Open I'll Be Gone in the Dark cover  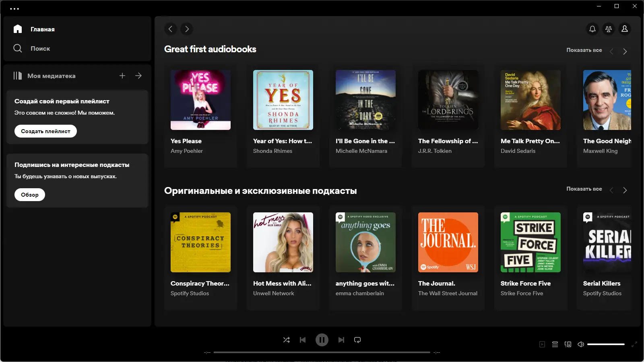[365, 100]
